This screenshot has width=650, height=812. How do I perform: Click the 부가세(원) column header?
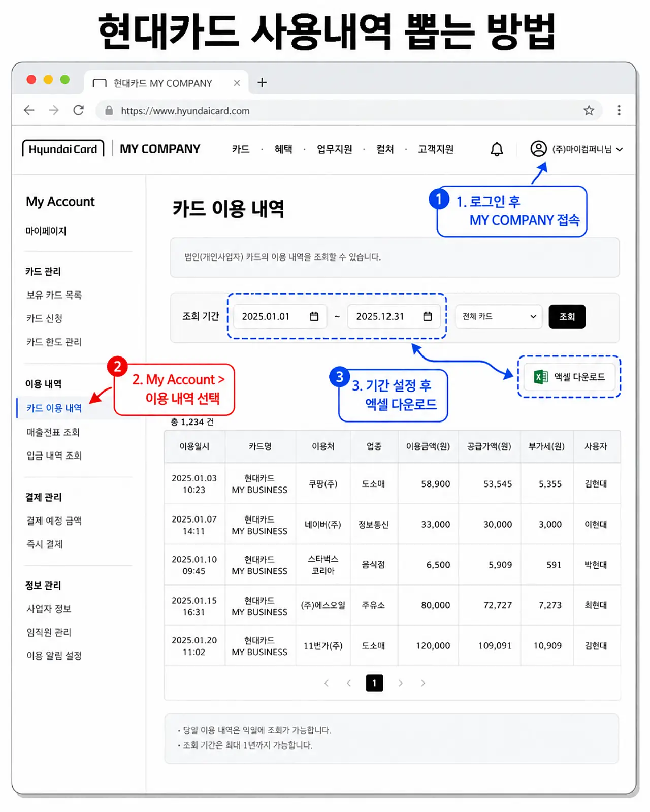546,446
